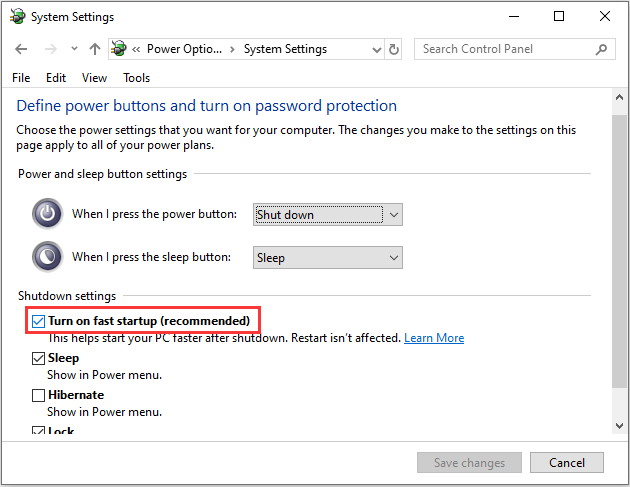Click the forward navigation arrow
The height and width of the screenshot is (487, 630).
[x=51, y=49]
